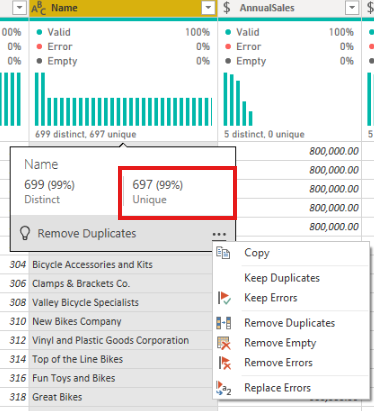Image resolution: width=374 pixels, height=411 pixels.
Task: Choose Remove Empty from the context menu
Action: [291, 343]
